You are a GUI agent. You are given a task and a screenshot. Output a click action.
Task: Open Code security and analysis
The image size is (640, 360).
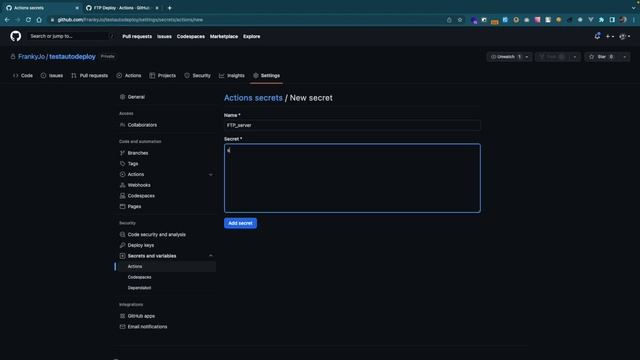166,235
